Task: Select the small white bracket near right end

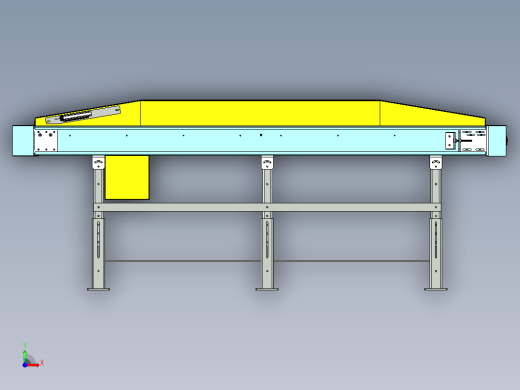Action: pos(450,141)
